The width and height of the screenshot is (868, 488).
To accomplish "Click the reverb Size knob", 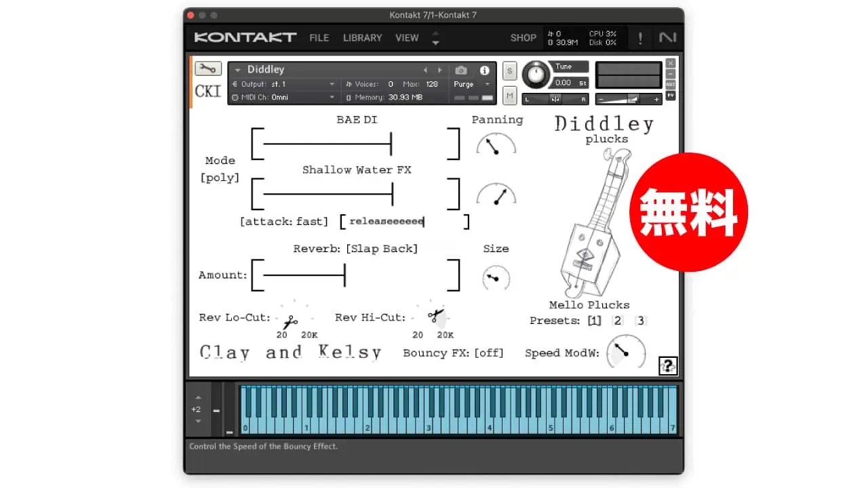I will 496,278.
